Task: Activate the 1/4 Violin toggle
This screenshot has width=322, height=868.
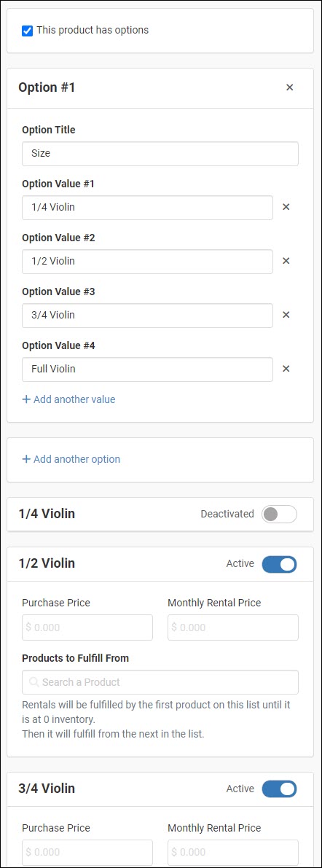Action: pos(280,515)
